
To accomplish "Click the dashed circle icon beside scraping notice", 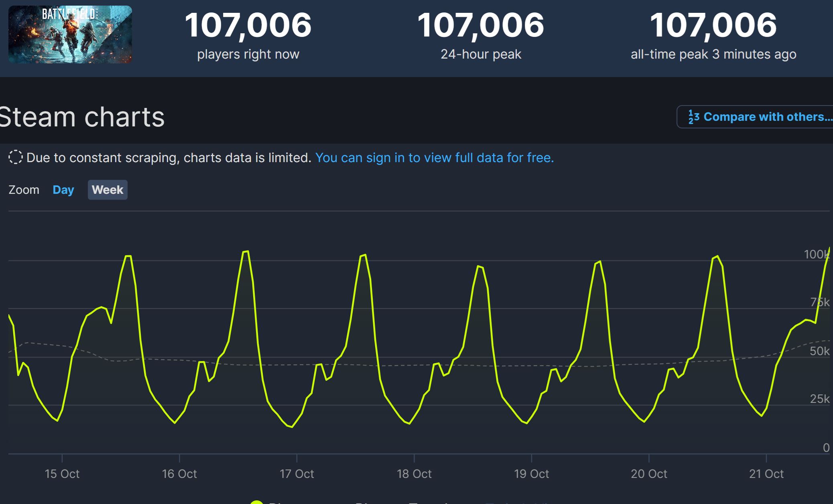I will (16, 157).
